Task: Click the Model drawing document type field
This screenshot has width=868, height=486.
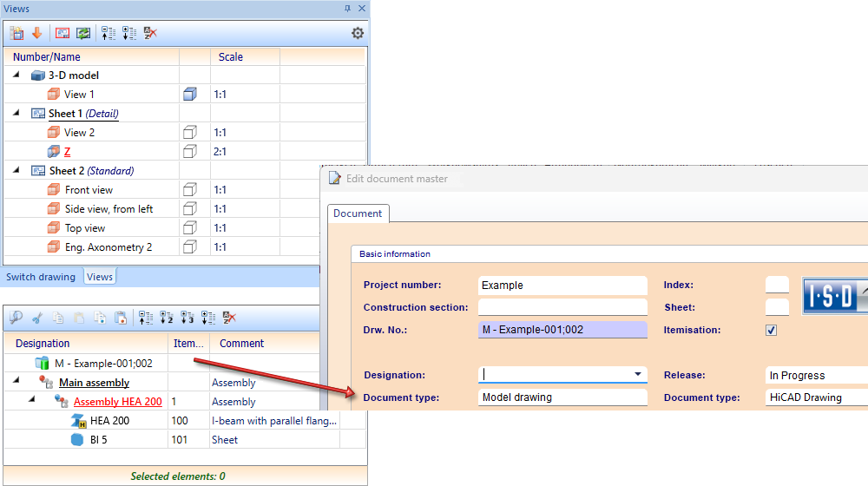Action: 562,397
